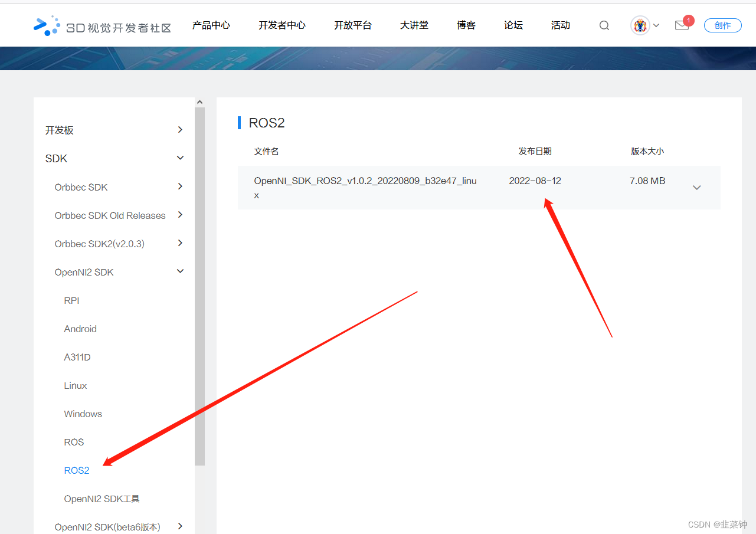
Task: Open Windows downloads
Action: click(83, 414)
